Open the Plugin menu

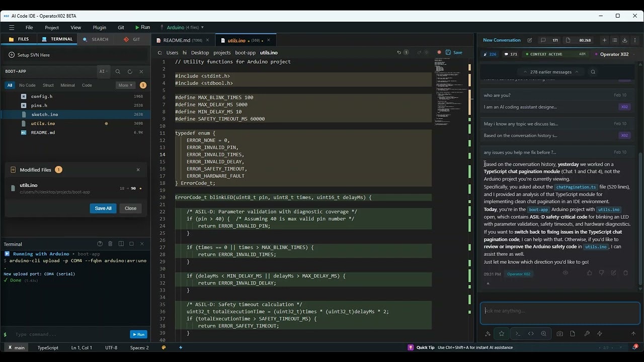coord(99,28)
